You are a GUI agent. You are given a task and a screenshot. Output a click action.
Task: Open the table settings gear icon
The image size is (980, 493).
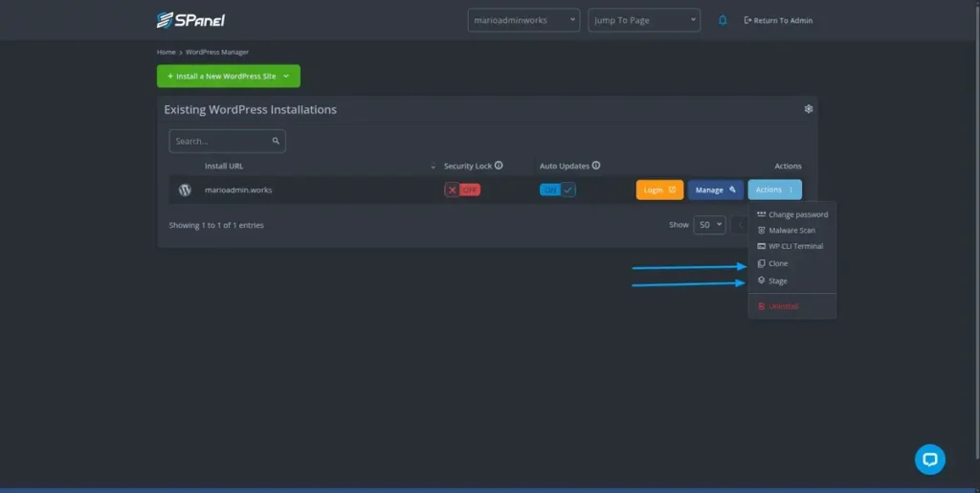click(808, 109)
